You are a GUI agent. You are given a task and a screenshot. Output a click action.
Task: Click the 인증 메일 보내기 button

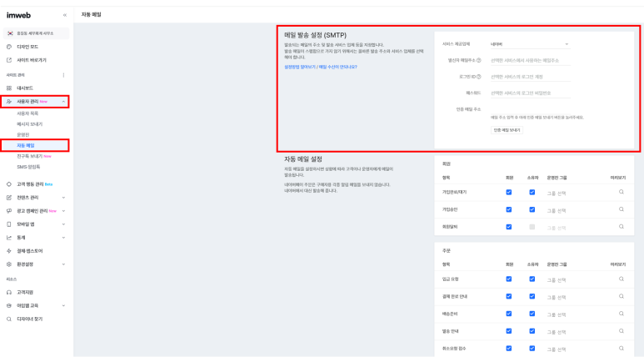tap(507, 130)
